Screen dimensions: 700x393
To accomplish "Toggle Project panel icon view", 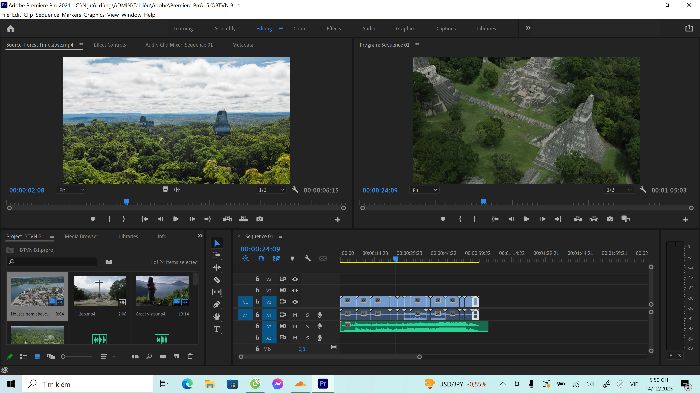I will pos(37,356).
